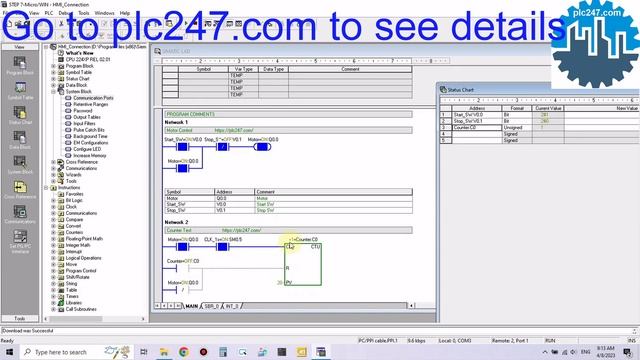Select Start_SW:V0.0 row in Status Chart
The width and height of the screenshot is (640, 360).
[x=540, y=115]
